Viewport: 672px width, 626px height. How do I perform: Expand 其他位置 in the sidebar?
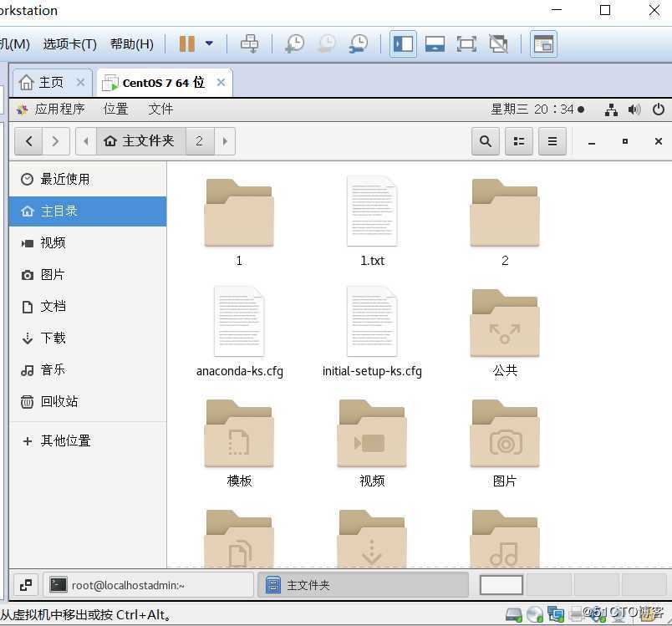88,440
